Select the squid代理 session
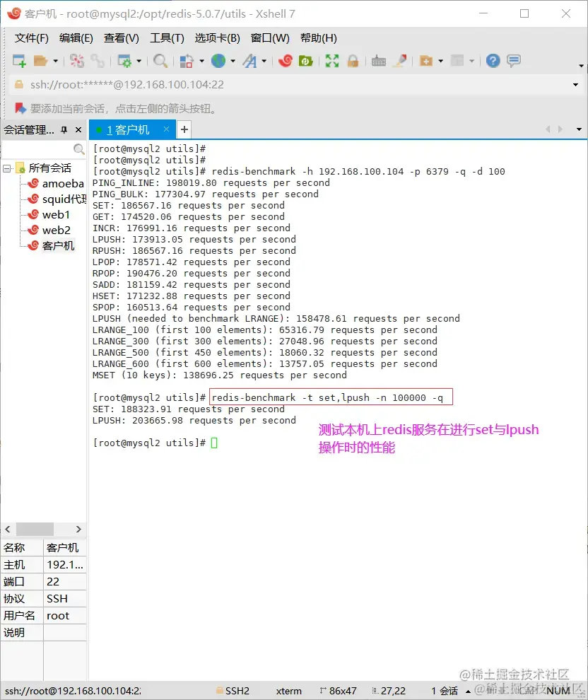This screenshot has width=588, height=700. [57, 199]
